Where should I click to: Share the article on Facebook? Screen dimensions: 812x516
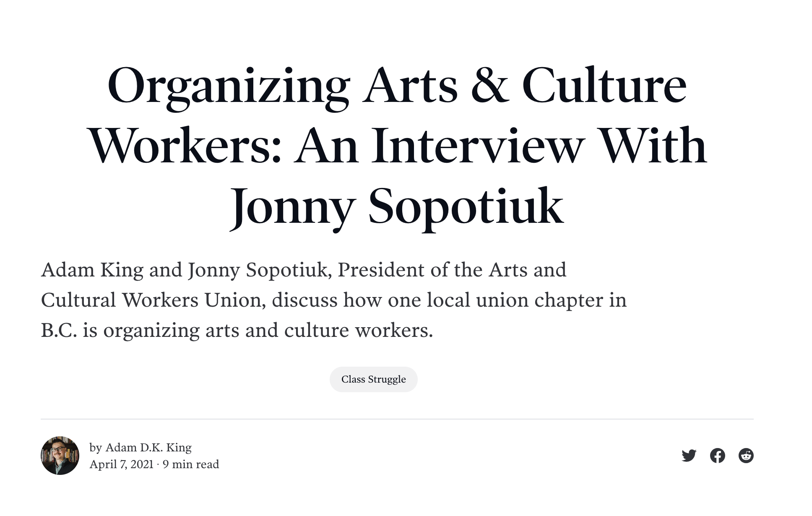click(x=718, y=456)
